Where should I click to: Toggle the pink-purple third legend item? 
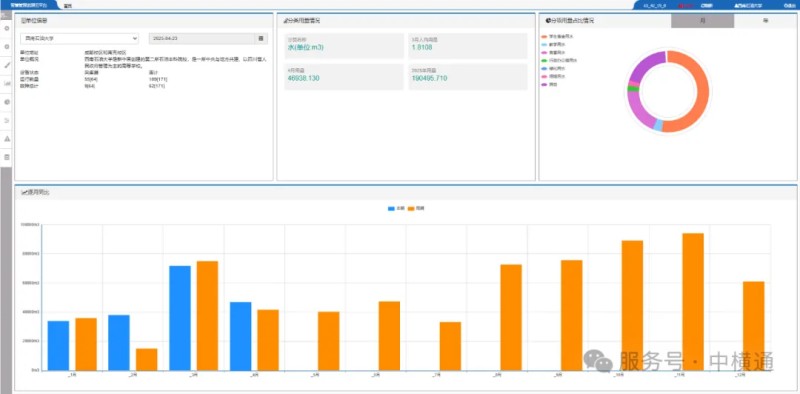point(554,53)
